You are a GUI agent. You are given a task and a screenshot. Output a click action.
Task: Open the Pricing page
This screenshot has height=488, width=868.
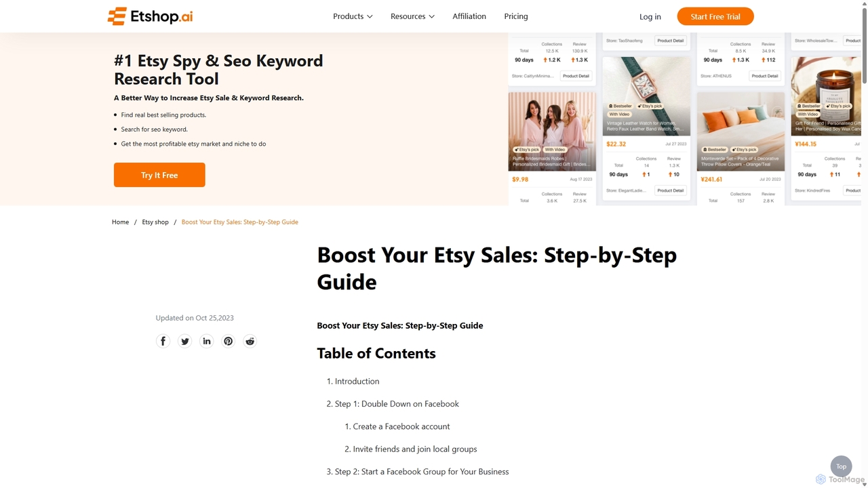(516, 16)
